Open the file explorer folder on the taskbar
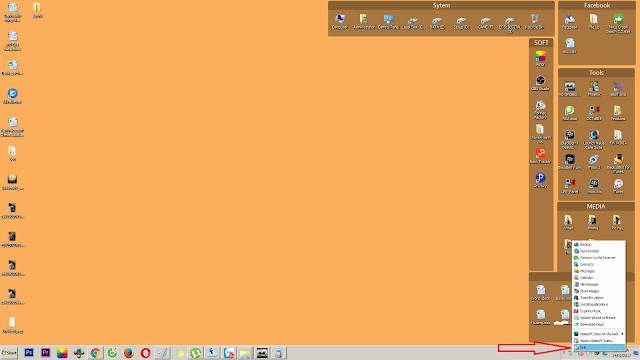Viewport: 640px width, 360px height. point(245,353)
